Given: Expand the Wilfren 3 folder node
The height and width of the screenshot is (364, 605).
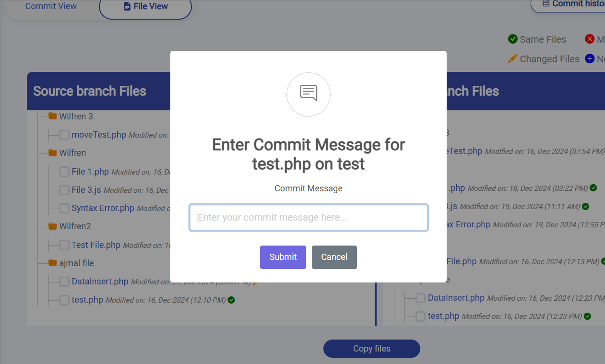Looking at the screenshot, I should (x=76, y=116).
